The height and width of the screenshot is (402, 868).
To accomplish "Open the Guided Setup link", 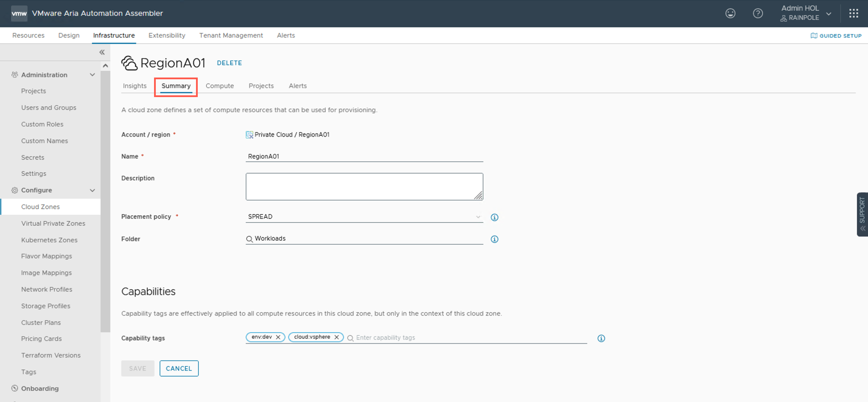I will (x=836, y=36).
